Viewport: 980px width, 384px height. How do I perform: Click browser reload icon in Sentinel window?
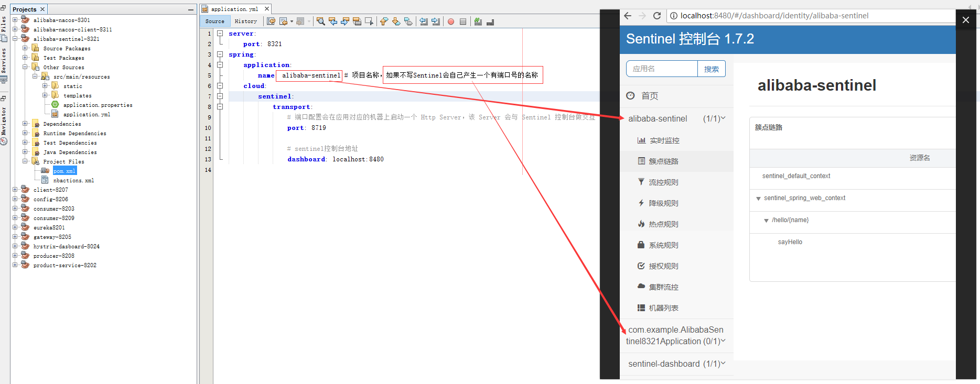657,16
